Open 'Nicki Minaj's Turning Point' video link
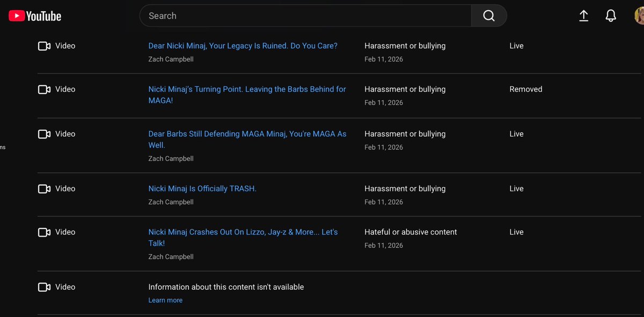 tap(247, 89)
